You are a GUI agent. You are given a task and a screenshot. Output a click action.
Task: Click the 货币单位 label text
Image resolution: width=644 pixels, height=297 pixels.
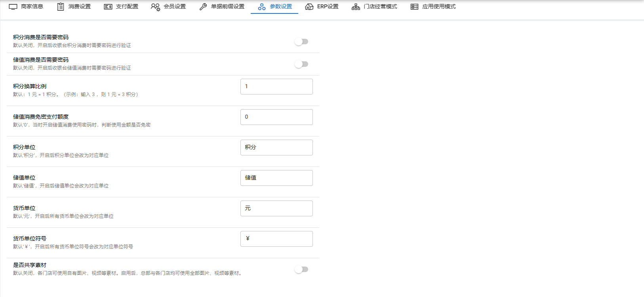[24, 208]
